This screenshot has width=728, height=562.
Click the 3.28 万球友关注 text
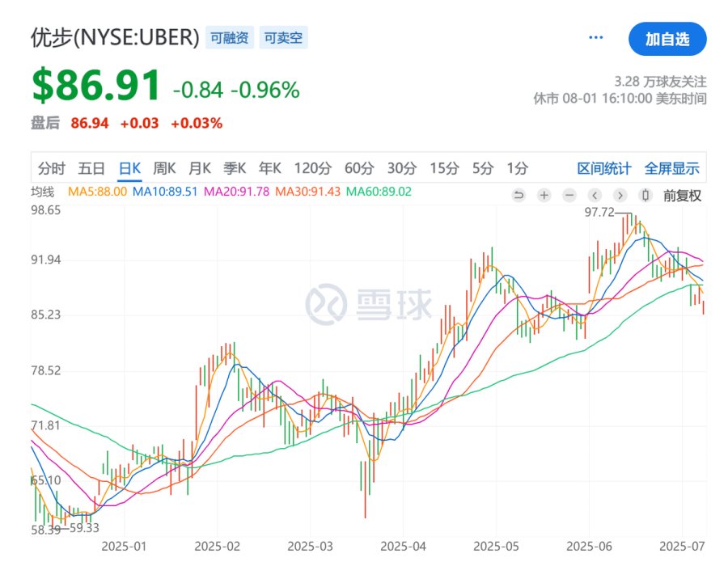[660, 82]
